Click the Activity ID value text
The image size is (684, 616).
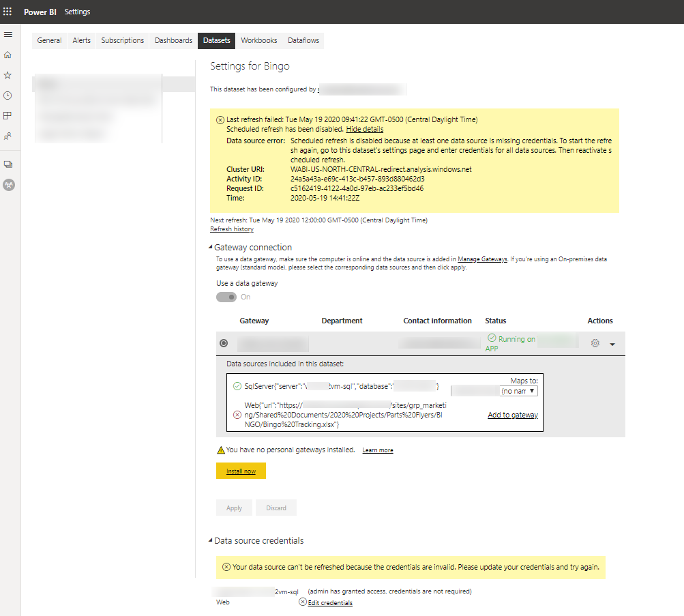coord(358,179)
